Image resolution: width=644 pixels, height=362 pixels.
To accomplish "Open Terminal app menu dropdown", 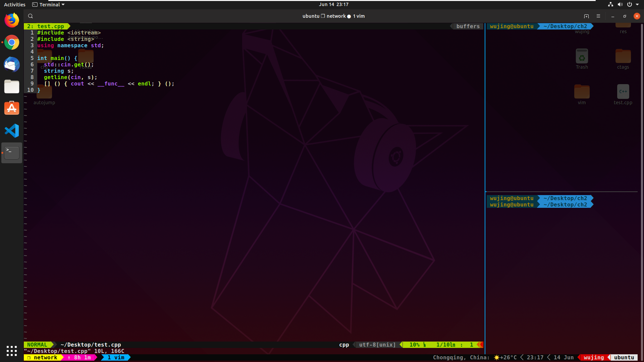I will (48, 4).
